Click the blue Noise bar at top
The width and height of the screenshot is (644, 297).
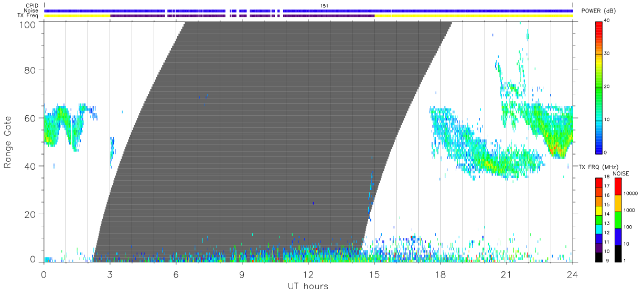[x=308, y=10]
